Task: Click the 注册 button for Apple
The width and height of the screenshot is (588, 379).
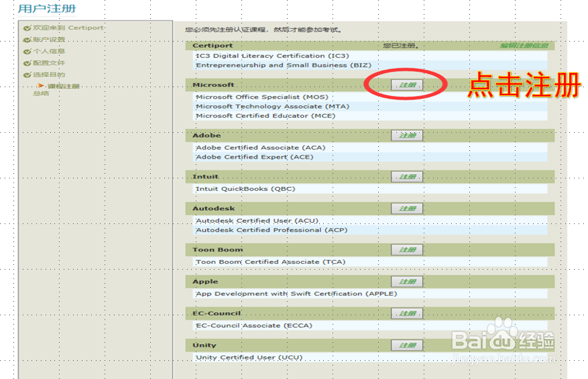Action: click(407, 282)
